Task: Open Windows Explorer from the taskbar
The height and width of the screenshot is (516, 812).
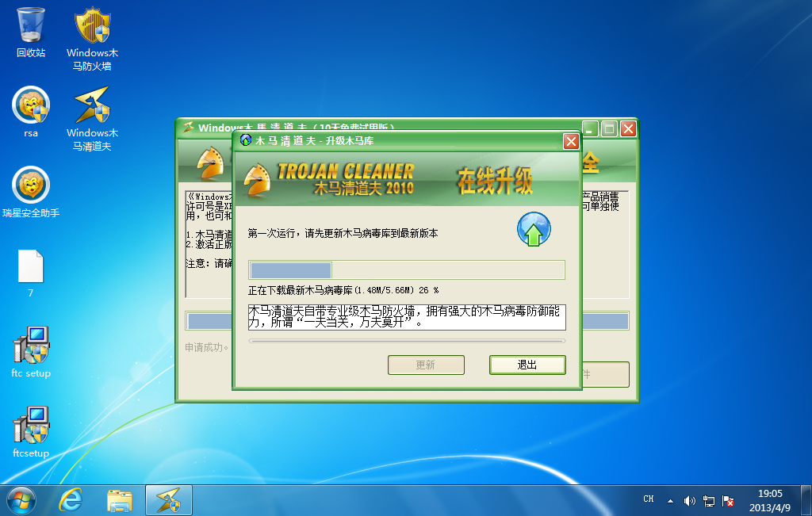Action: pyautogui.click(x=119, y=500)
